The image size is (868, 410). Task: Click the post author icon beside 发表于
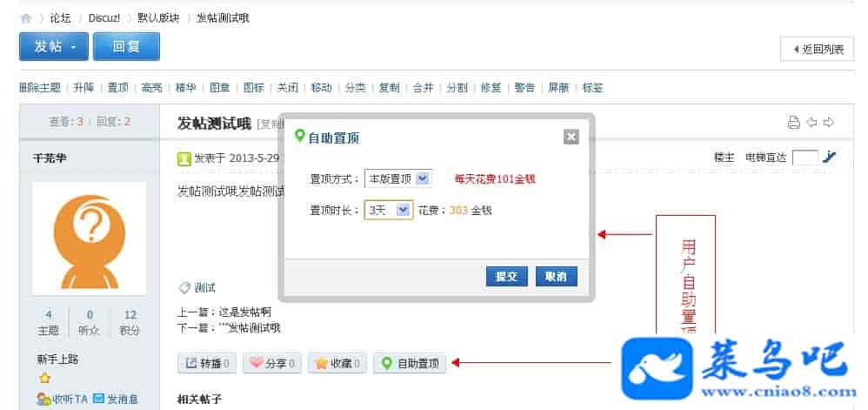(184, 159)
